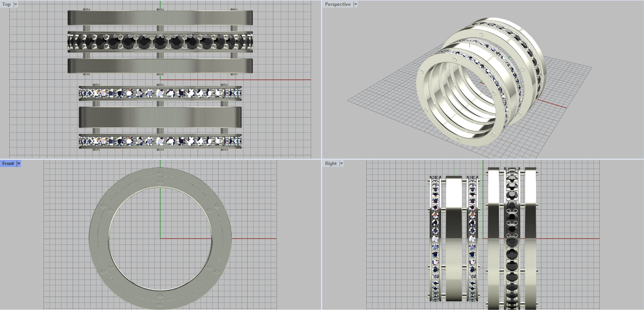Select the bottom white diamond band in Top viewport
644x311 pixels.
pyautogui.click(x=160, y=141)
